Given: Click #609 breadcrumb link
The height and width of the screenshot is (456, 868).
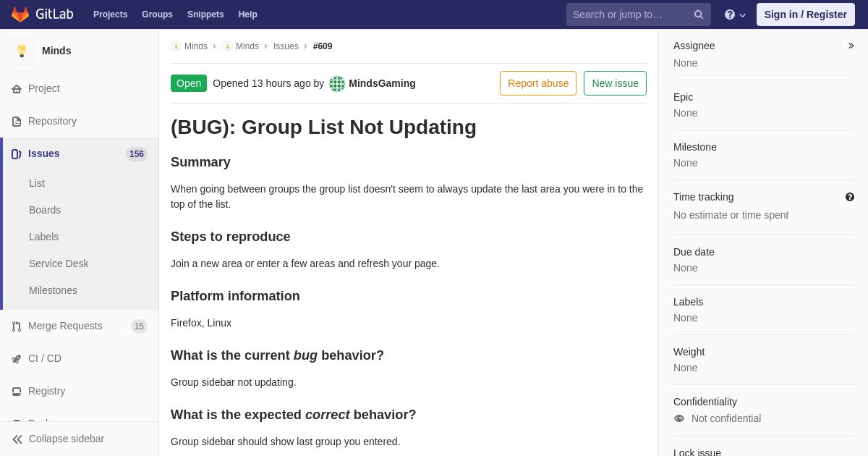Looking at the screenshot, I should [323, 46].
